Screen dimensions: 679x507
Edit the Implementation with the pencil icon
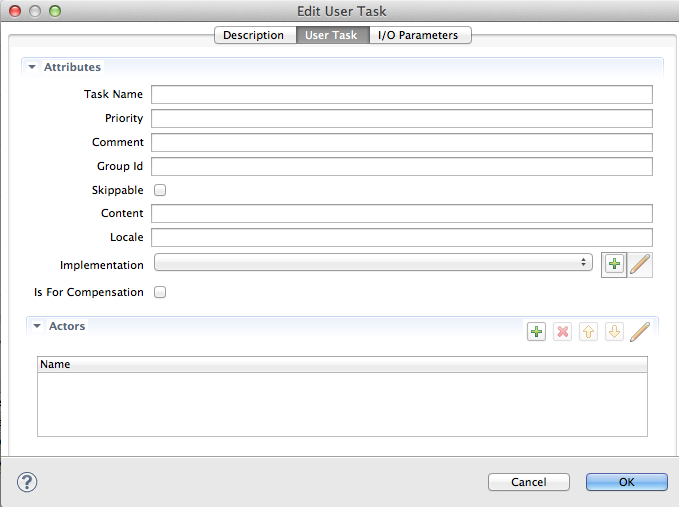click(x=640, y=264)
